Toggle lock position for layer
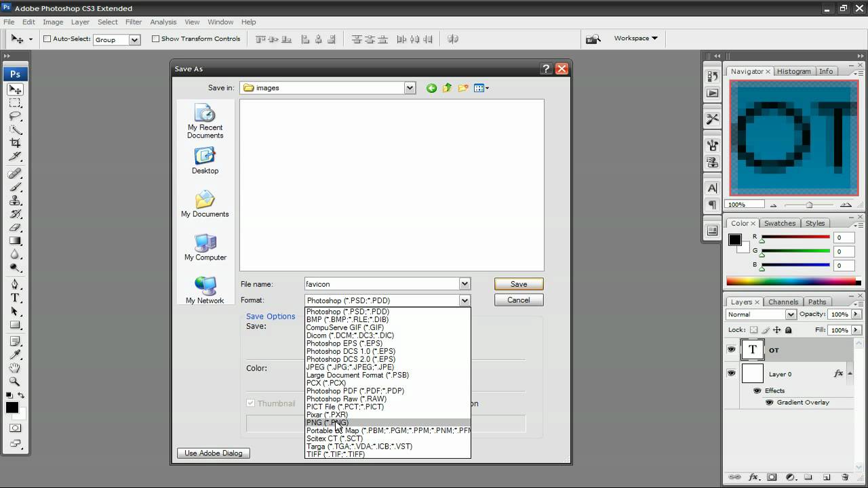This screenshot has height=488, width=868. tap(776, 330)
